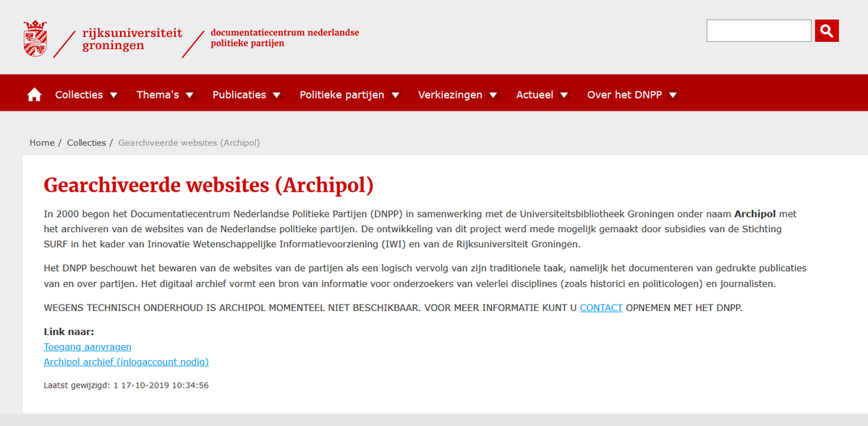This screenshot has height=426, width=868.
Task: Open the Publicaties menu
Action: click(239, 95)
